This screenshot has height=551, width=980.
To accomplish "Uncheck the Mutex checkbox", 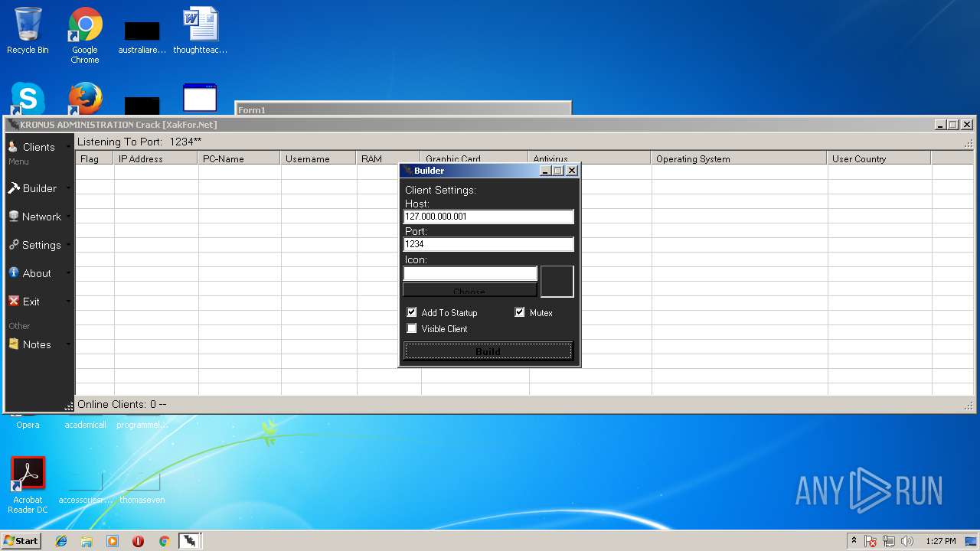I will tap(520, 312).
